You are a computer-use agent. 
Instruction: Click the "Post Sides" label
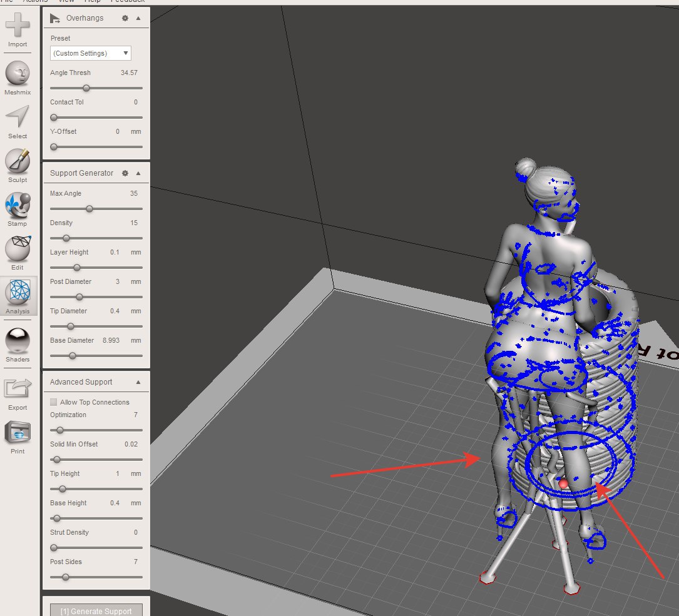point(66,562)
